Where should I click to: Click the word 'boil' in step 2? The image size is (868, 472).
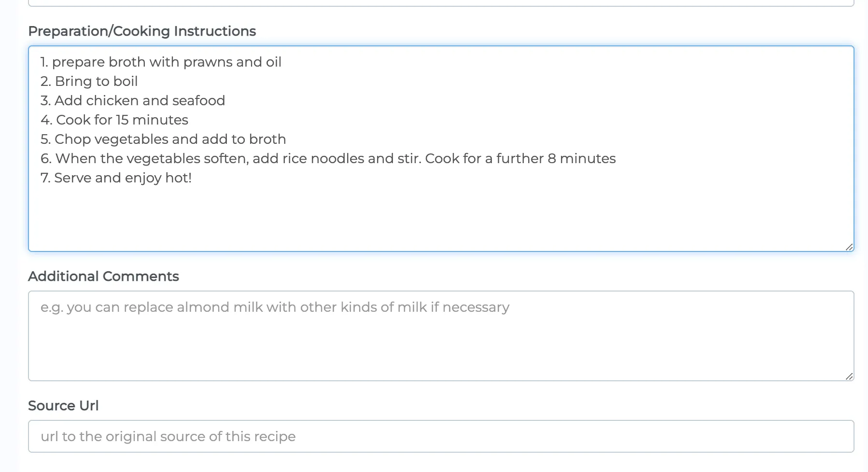pyautogui.click(x=126, y=82)
